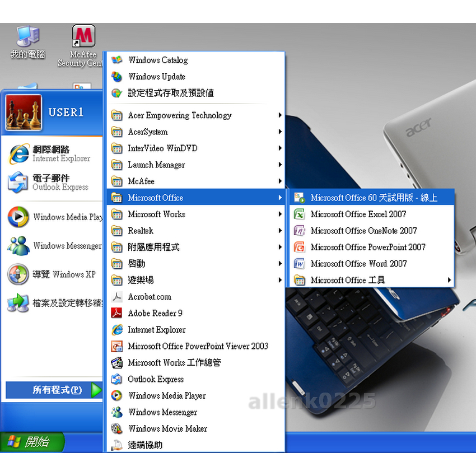Click the Excel 2007 icon
The image size is (476, 476).
pyautogui.click(x=300, y=214)
